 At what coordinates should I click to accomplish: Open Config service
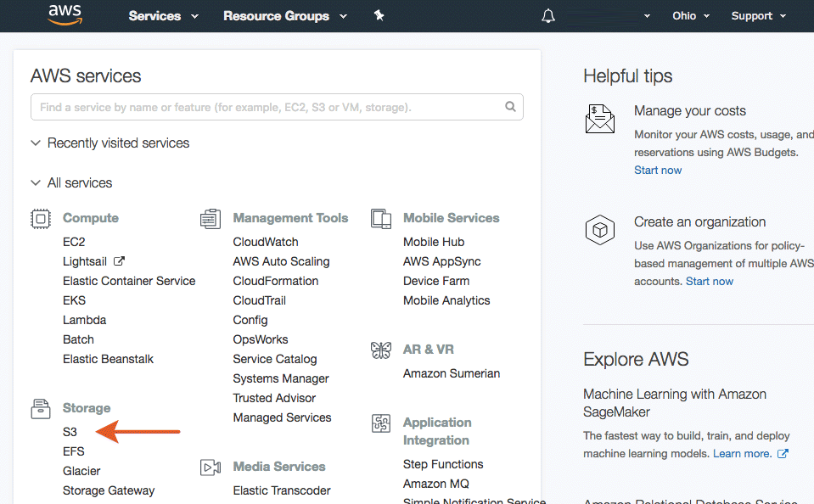coord(250,320)
